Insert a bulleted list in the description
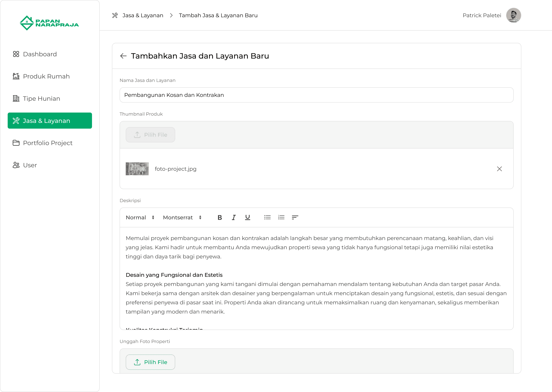 point(267,217)
